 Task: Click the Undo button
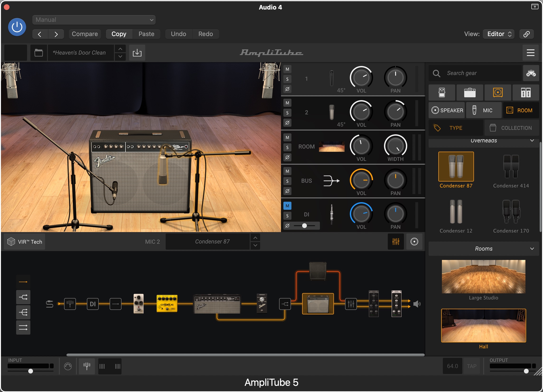(x=178, y=34)
